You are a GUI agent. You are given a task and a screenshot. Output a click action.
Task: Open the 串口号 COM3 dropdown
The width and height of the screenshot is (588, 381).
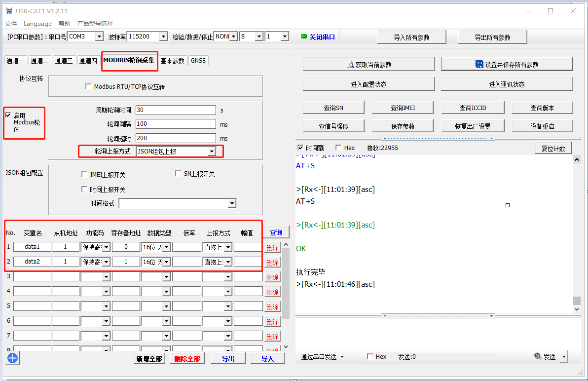(x=99, y=37)
